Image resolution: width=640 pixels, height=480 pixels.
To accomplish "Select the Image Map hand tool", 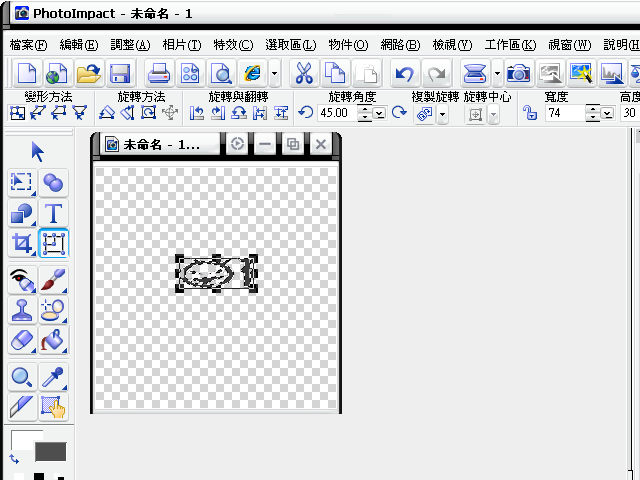I will click(x=53, y=407).
